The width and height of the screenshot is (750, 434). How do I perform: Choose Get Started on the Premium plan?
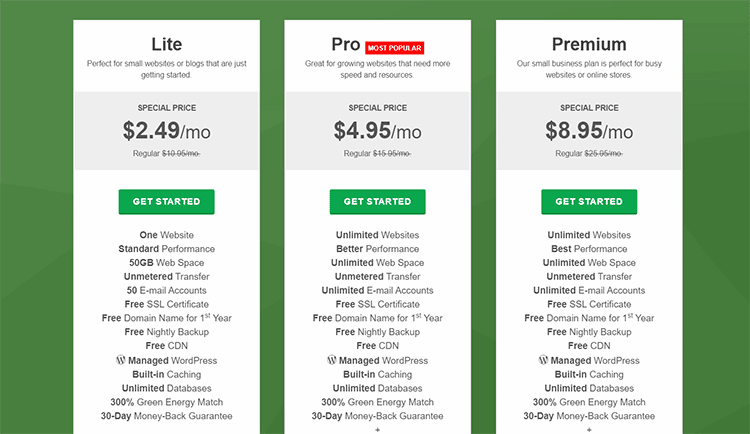pyautogui.click(x=588, y=201)
